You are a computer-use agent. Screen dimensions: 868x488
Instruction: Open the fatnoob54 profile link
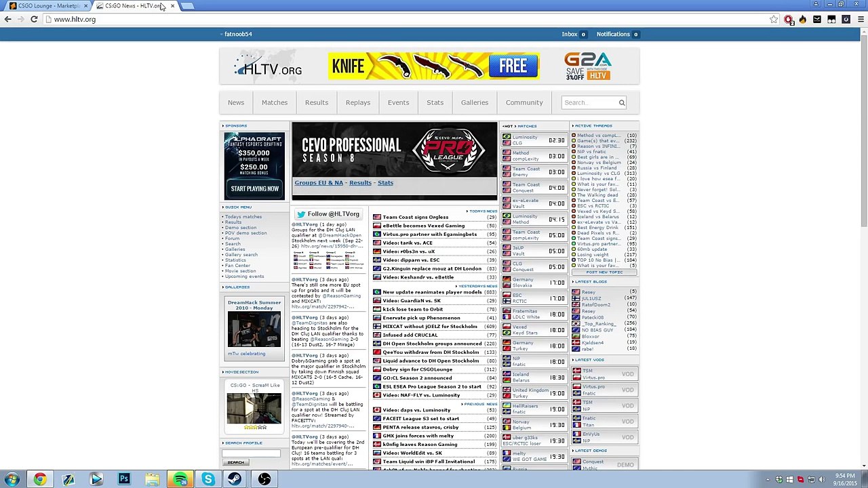(x=238, y=35)
